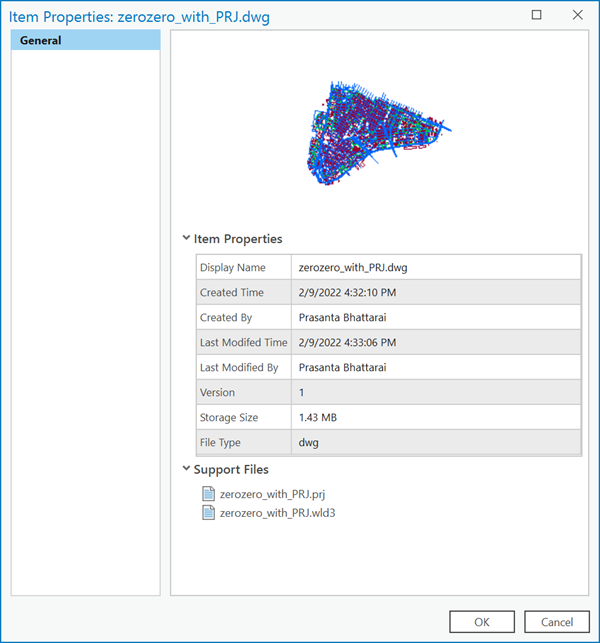The height and width of the screenshot is (643, 600).
Task: Select the General tab in sidebar
Action: pos(85,40)
